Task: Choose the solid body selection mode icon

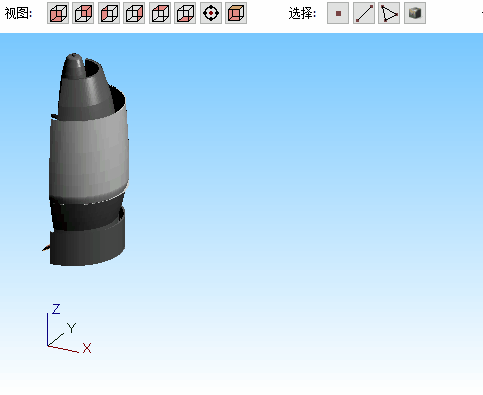Action: [x=415, y=13]
